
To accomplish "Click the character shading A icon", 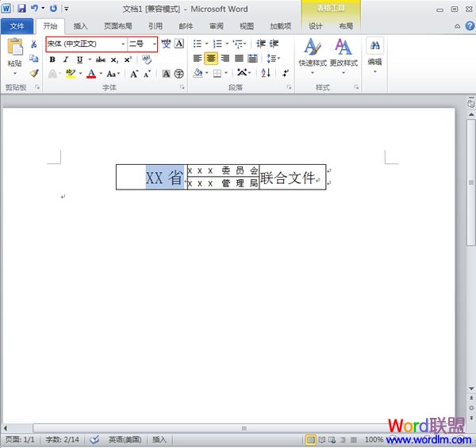I will tap(166, 74).
